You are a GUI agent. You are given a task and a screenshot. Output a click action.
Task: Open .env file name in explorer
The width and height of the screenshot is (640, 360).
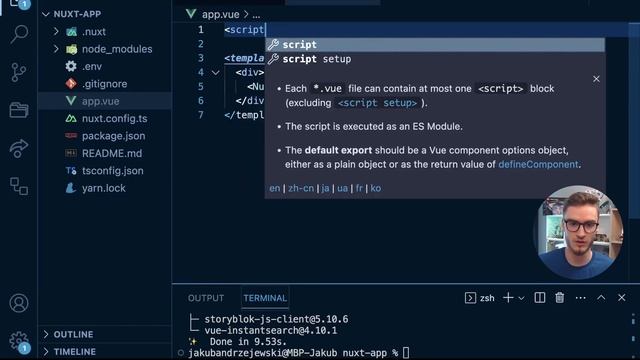click(92, 66)
